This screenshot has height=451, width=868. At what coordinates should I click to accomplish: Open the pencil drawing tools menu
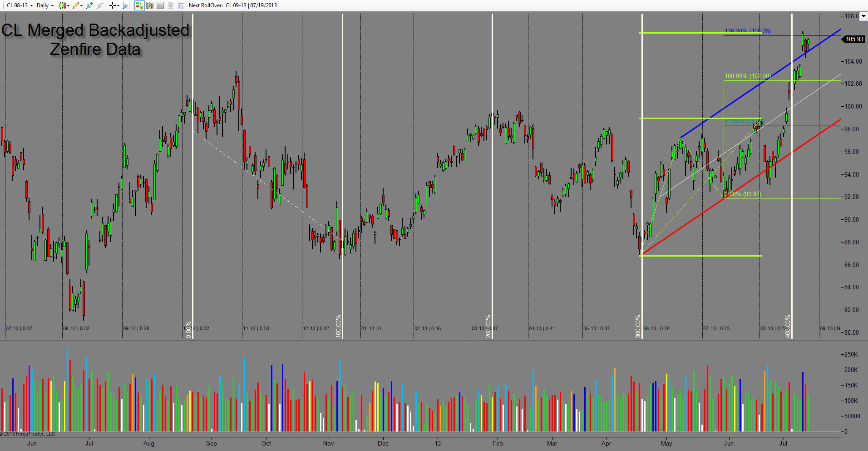coord(78,5)
